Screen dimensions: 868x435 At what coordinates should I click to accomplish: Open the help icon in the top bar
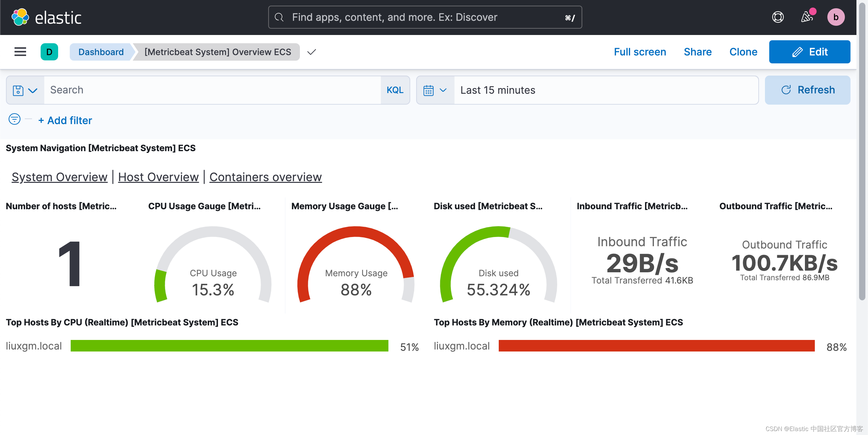pyautogui.click(x=778, y=17)
